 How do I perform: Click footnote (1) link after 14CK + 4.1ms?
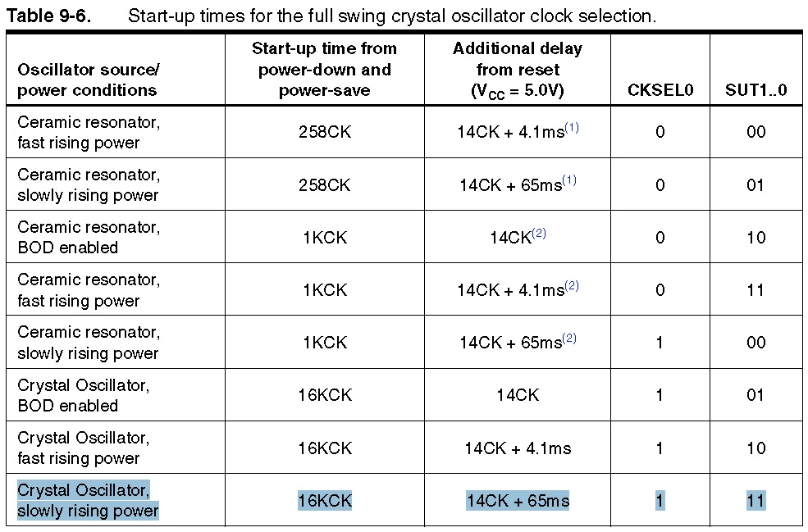572,128
